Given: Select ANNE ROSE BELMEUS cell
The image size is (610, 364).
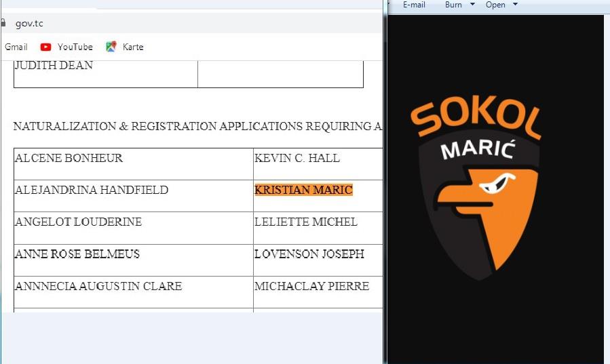Looking at the screenshot, I should (134, 260).
